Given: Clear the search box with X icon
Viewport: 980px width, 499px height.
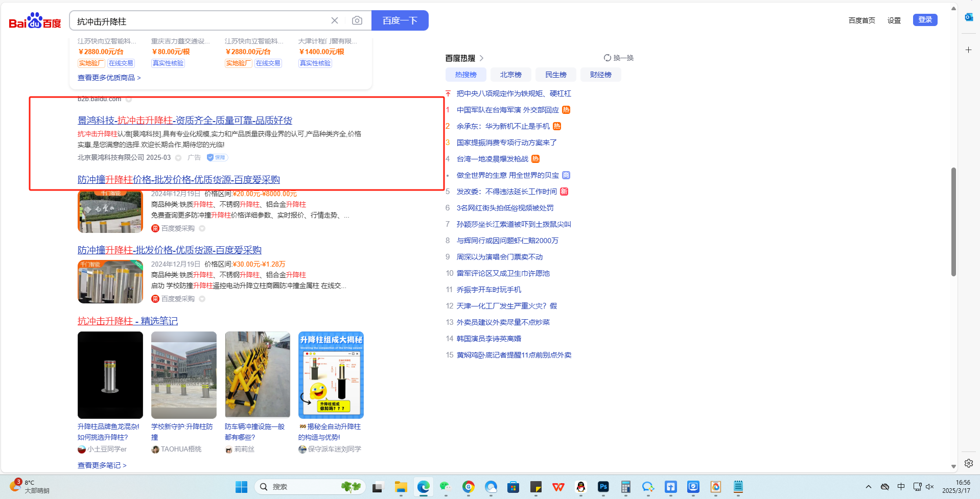Looking at the screenshot, I should coord(335,20).
